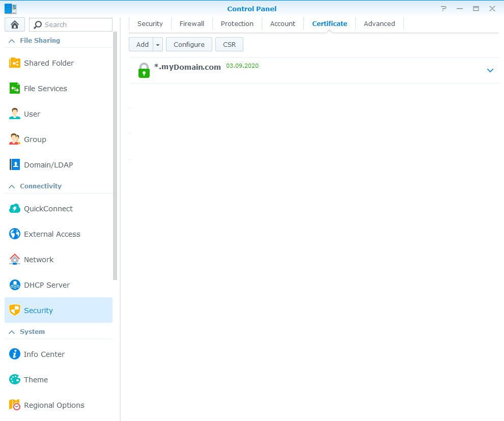Click the Home icon button
This screenshot has height=421, width=504.
pos(15,24)
